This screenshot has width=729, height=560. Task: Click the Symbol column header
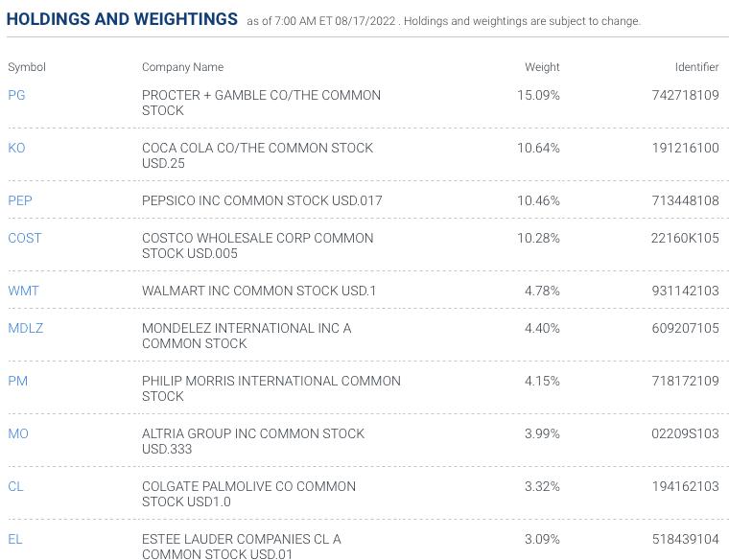pos(27,67)
